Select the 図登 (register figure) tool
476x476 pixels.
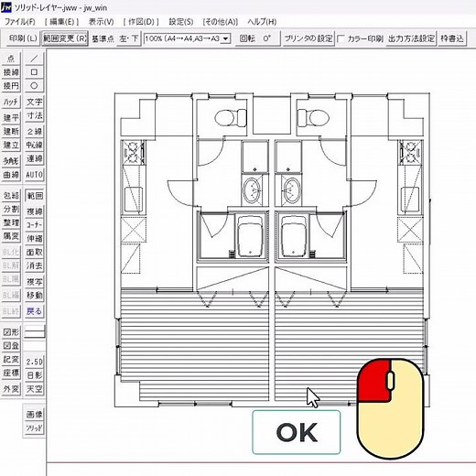click(x=11, y=345)
